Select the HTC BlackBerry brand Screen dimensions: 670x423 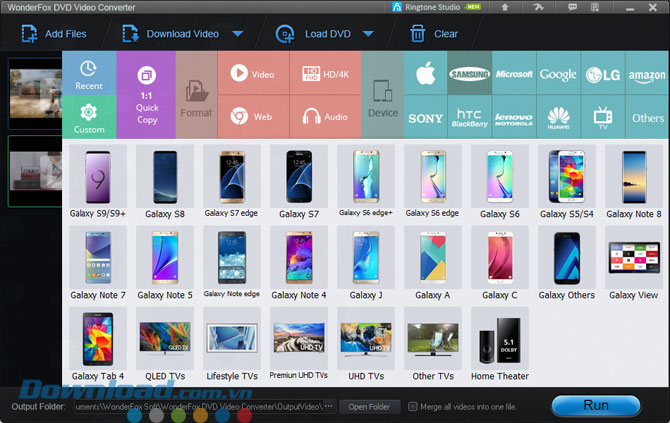pos(470,117)
